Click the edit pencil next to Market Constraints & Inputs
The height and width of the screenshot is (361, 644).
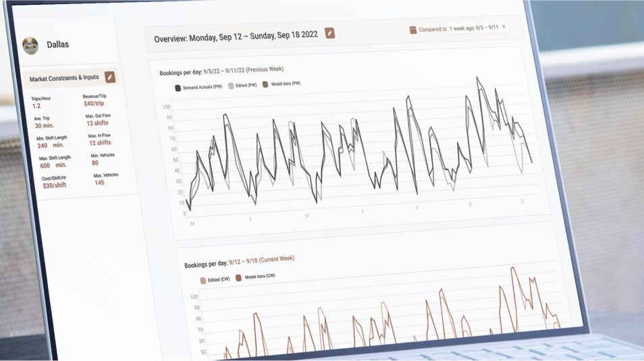(x=109, y=77)
